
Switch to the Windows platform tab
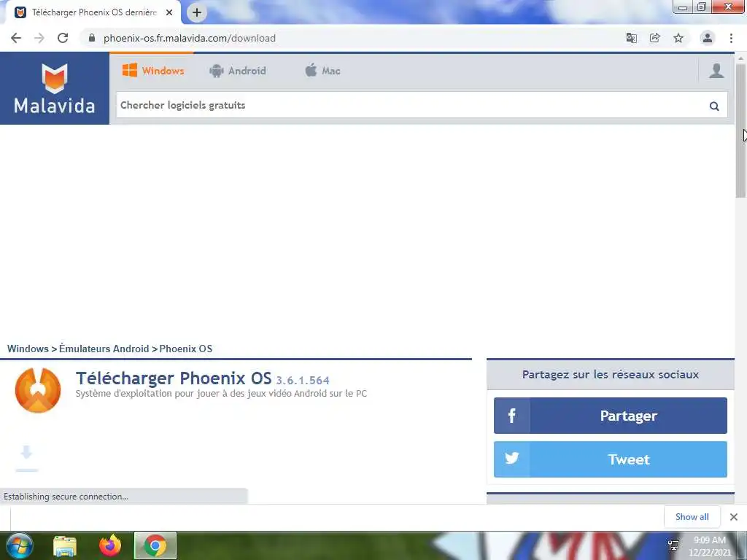pyautogui.click(x=153, y=71)
